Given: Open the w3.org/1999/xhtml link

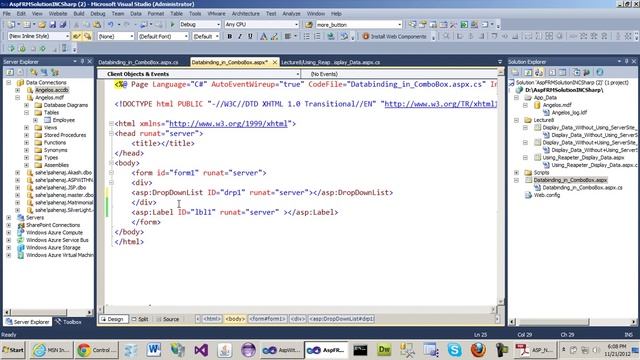Looking at the screenshot, I should coord(228,123).
